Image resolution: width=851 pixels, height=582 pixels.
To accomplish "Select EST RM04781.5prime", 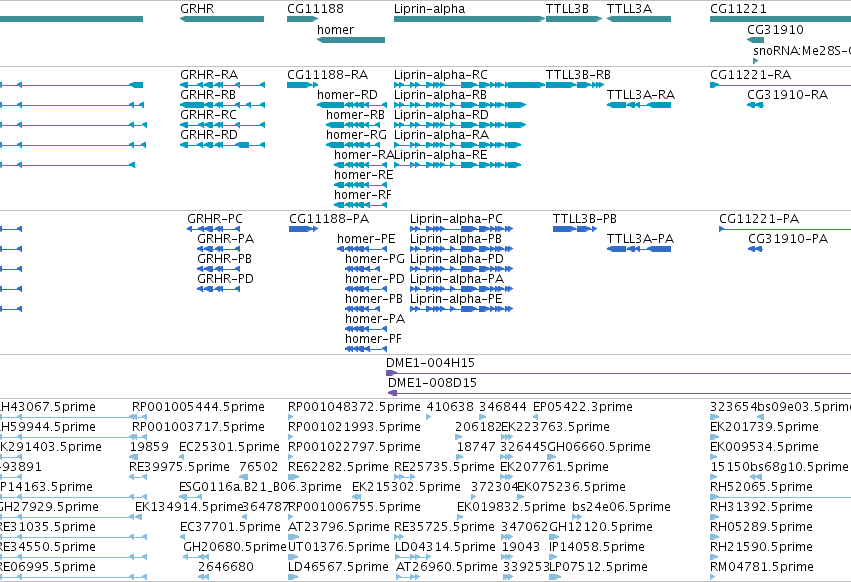I will coord(713,577).
